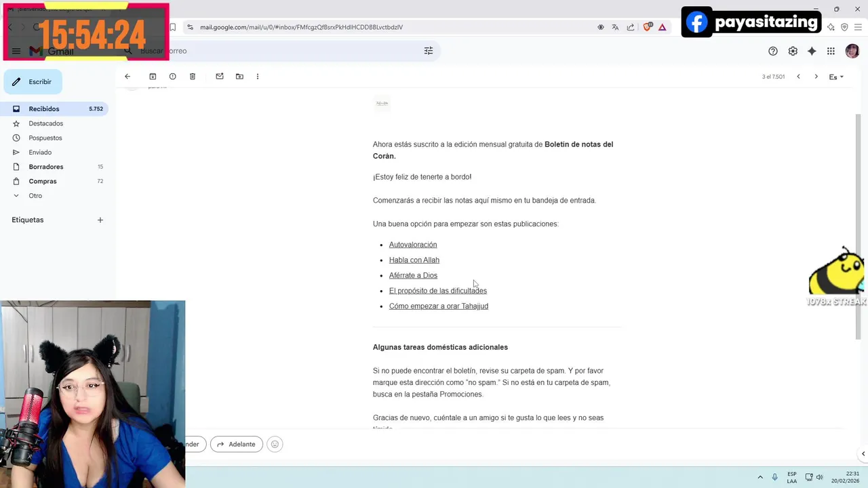Screen dimensions: 868x488
Task: Forward email with Adelante button
Action: point(237,445)
